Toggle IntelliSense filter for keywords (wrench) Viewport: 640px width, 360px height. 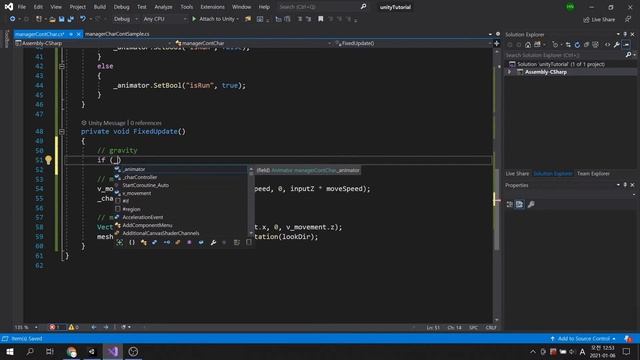[x=213, y=242]
